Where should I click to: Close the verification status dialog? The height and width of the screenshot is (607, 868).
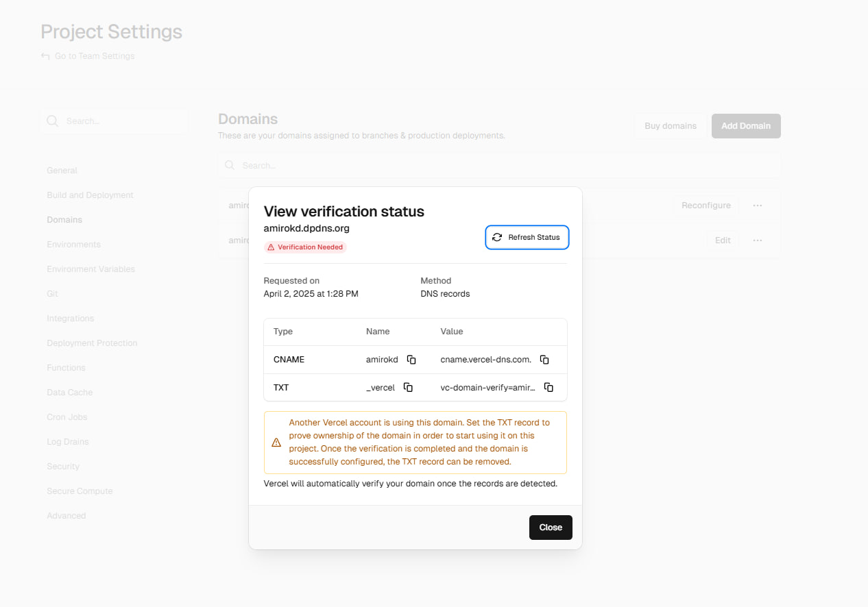(550, 528)
